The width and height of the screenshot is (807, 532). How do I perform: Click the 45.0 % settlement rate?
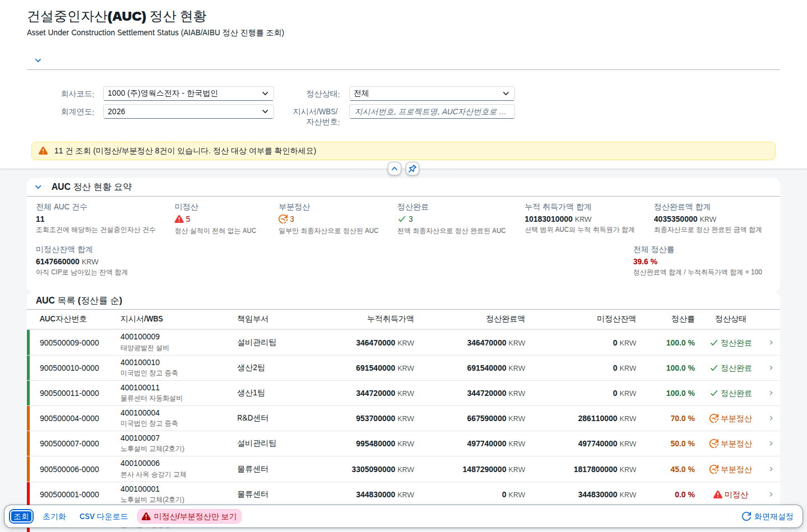pyautogui.click(x=683, y=469)
